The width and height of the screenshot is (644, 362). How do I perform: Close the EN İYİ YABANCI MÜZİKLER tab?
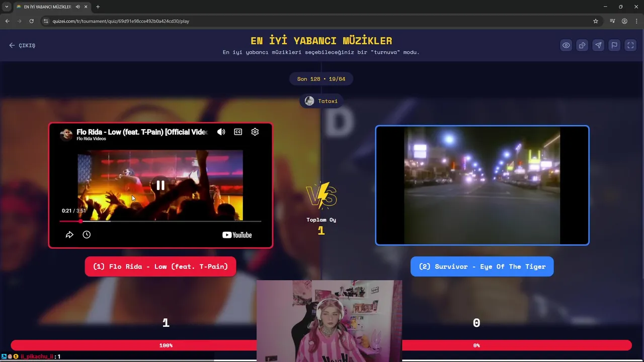pos(86,7)
